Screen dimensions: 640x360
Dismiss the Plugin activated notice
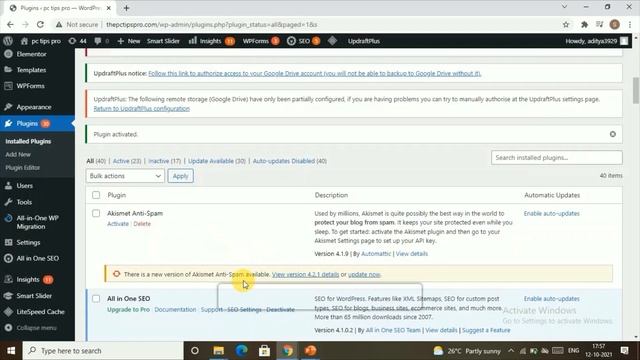pos(613,134)
